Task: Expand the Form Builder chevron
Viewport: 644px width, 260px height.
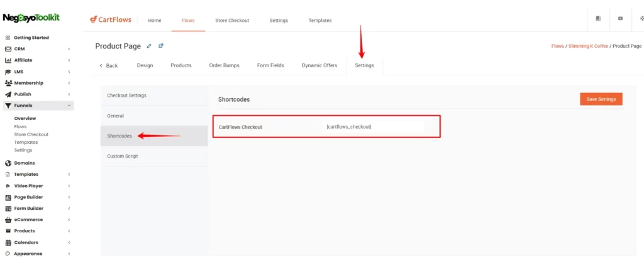Action: (x=69, y=209)
